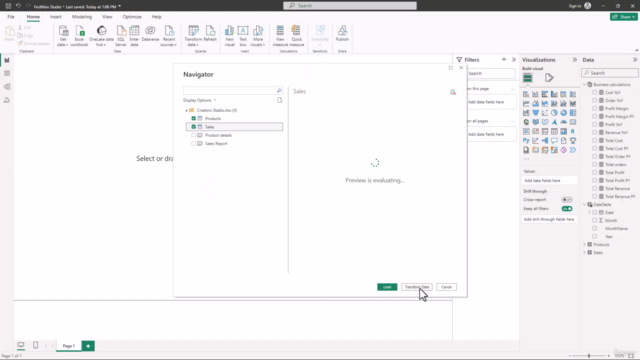640x360 pixels.
Task: Click Enter data in the ribbon
Action: tap(134, 36)
